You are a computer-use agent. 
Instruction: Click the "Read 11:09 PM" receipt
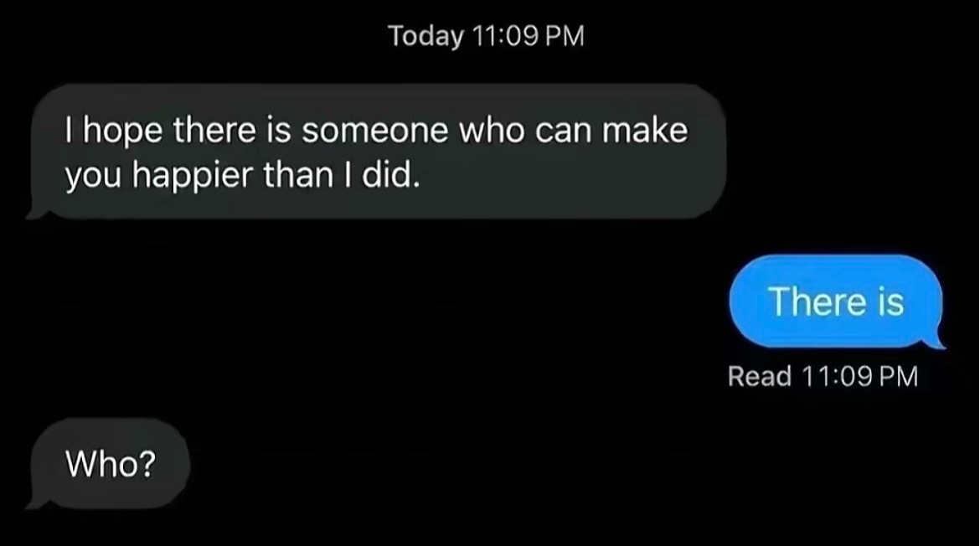click(x=823, y=376)
